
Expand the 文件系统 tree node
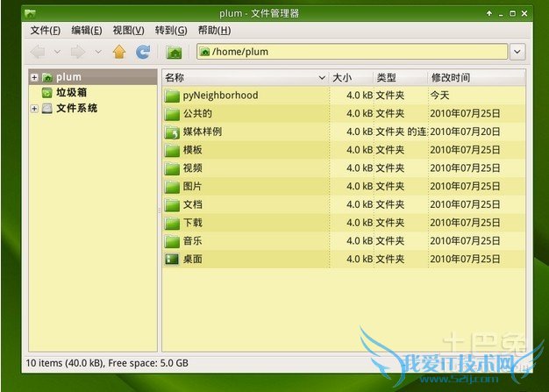pyautogui.click(x=34, y=109)
